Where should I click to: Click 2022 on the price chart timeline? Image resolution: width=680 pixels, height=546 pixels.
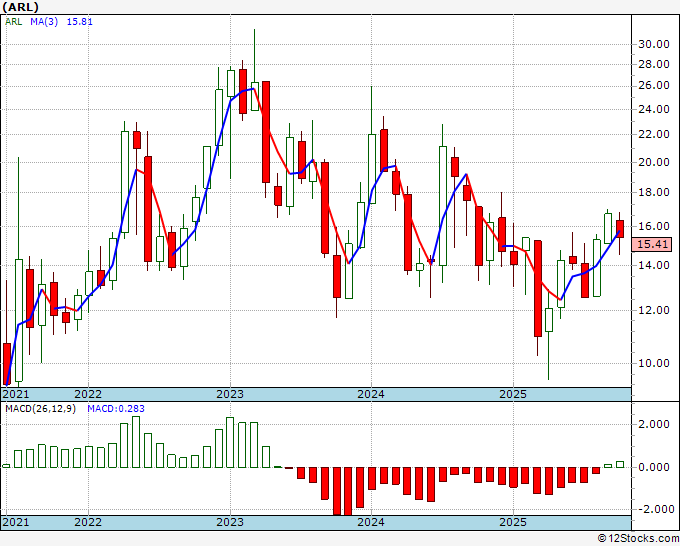tap(88, 394)
